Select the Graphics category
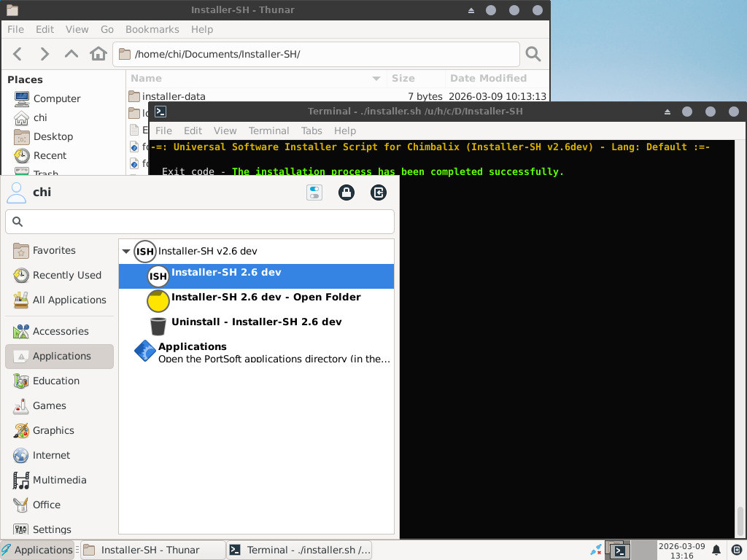Screen dimensions: 747x560 click(53, 430)
